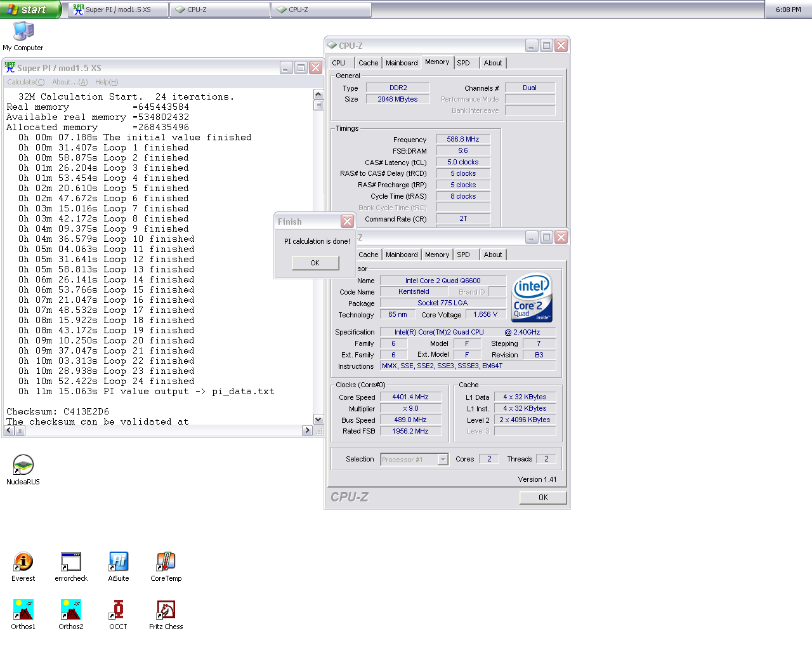Click the Super PI vertical scrollbar thumb

click(318, 105)
